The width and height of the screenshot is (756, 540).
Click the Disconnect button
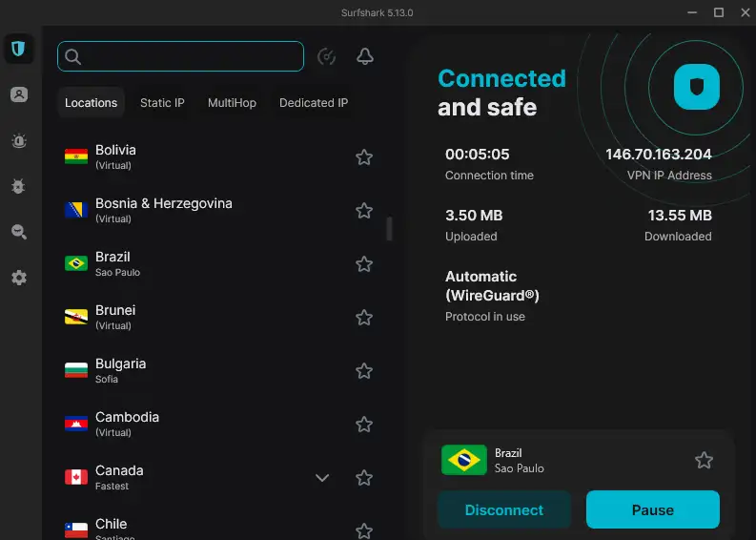(x=503, y=509)
